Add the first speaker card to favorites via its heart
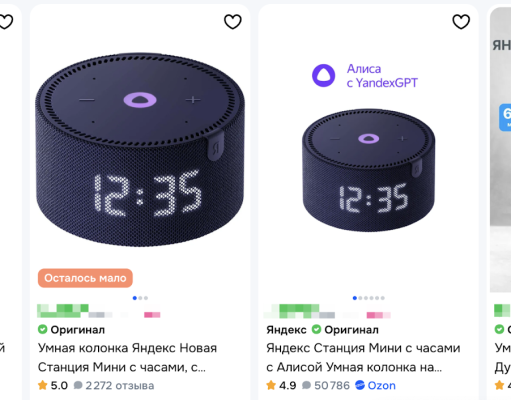The height and width of the screenshot is (400, 511). (x=232, y=22)
